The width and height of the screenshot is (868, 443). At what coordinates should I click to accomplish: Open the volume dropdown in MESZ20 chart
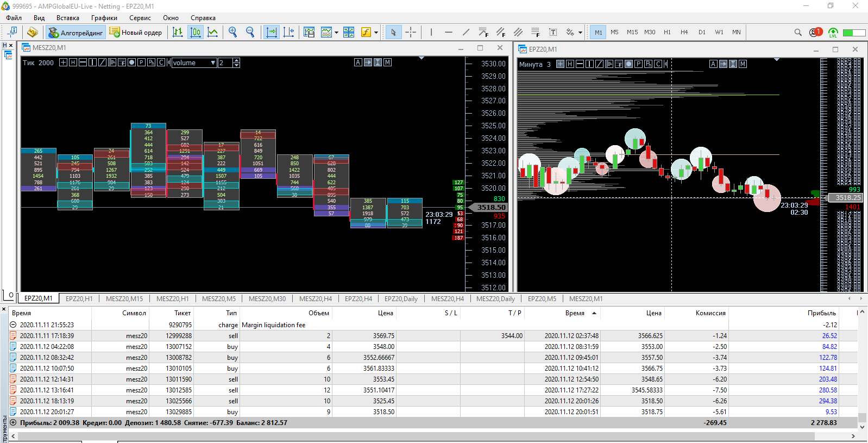(213, 63)
